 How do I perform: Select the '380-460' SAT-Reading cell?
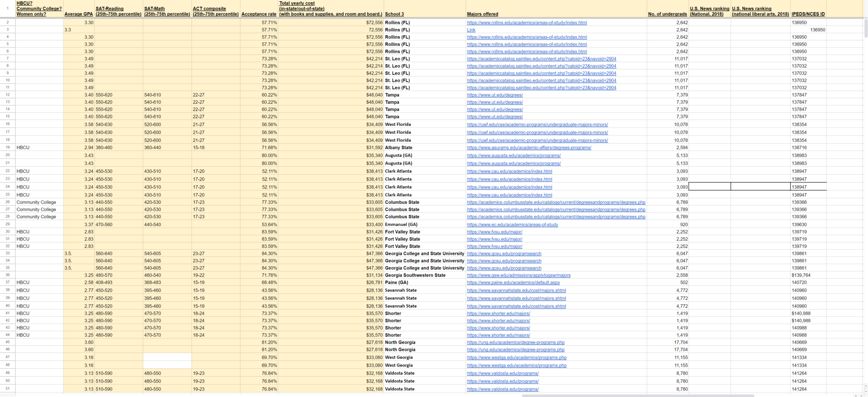[119, 148]
